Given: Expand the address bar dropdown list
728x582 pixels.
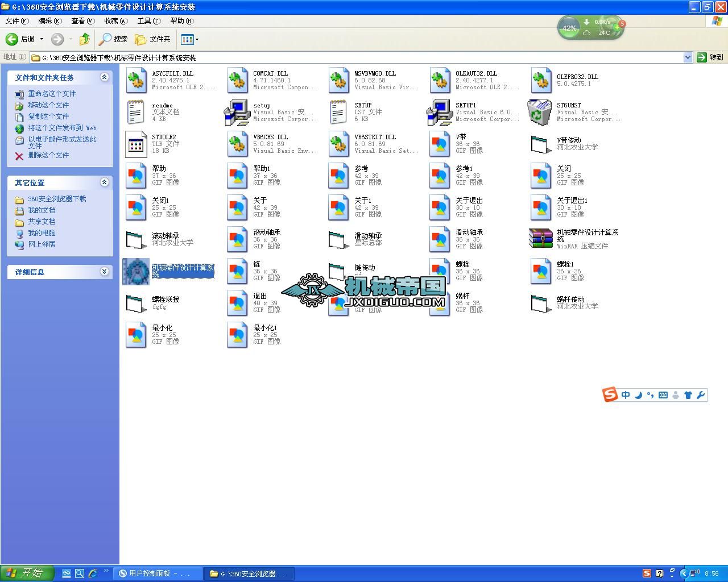Looking at the screenshot, I should click(688, 57).
